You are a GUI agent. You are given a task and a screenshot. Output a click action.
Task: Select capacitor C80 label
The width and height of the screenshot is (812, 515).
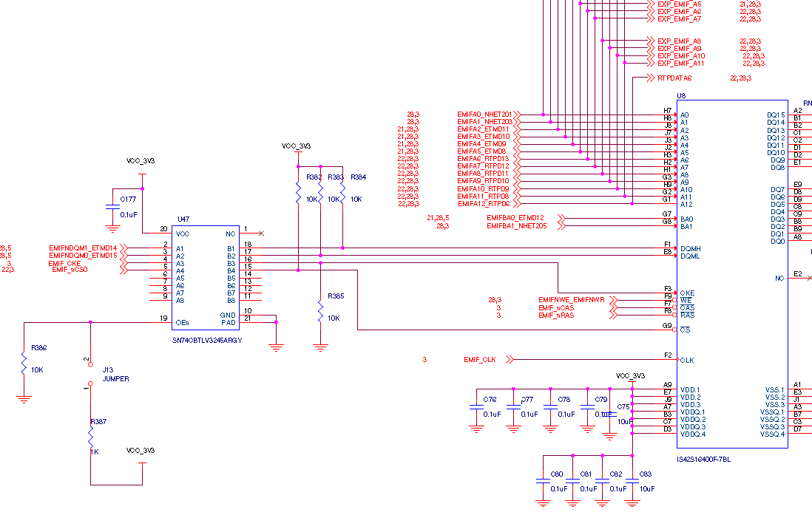click(x=557, y=474)
